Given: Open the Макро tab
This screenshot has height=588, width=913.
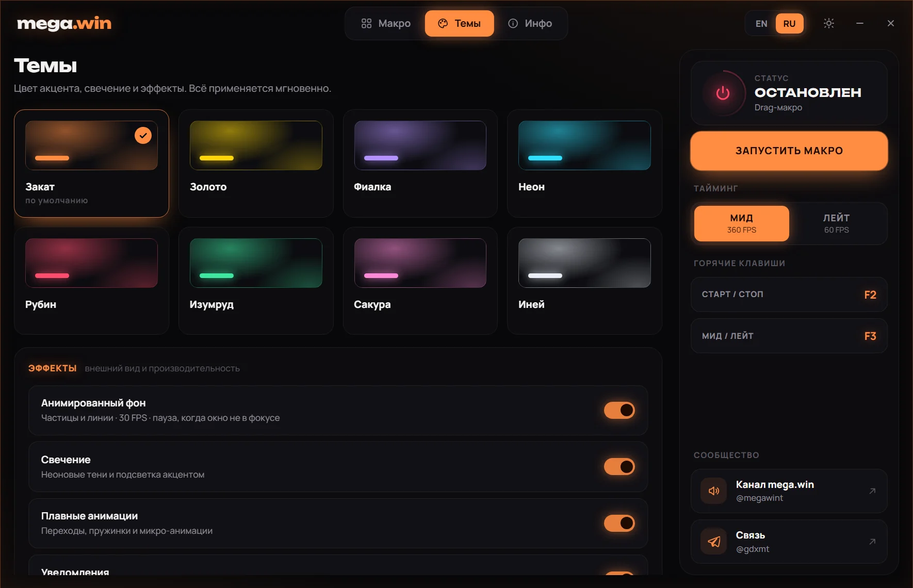Looking at the screenshot, I should [x=386, y=23].
